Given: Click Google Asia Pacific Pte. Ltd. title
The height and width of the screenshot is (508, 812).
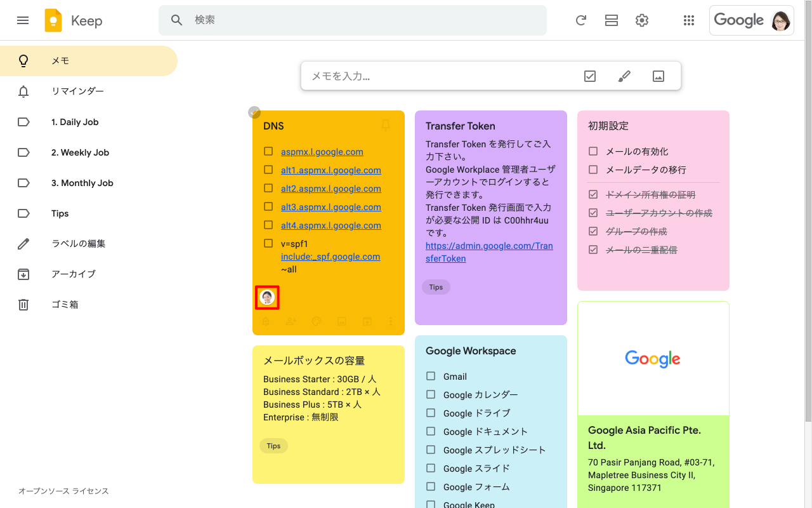Looking at the screenshot, I should point(645,438).
